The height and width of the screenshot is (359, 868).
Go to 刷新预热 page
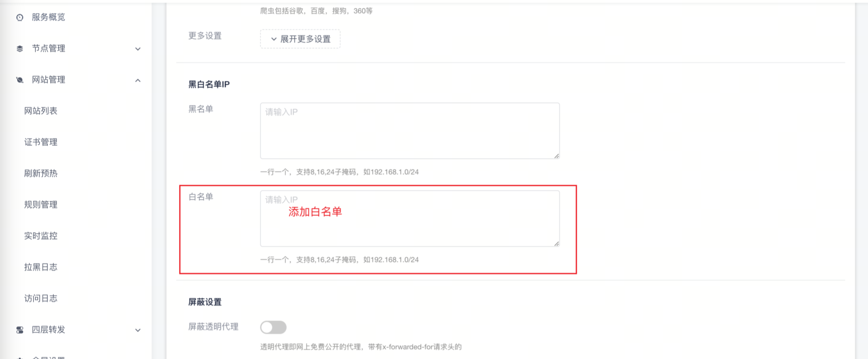pyautogui.click(x=41, y=174)
